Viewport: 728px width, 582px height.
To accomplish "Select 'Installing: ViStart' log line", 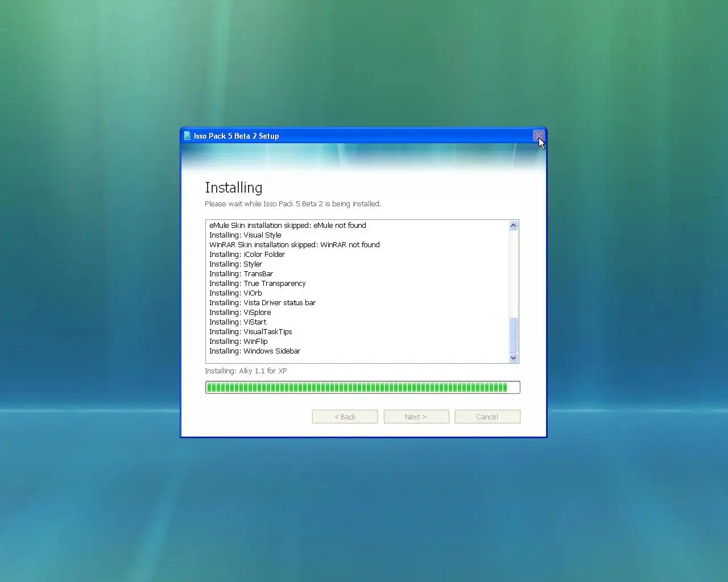I will (x=238, y=322).
